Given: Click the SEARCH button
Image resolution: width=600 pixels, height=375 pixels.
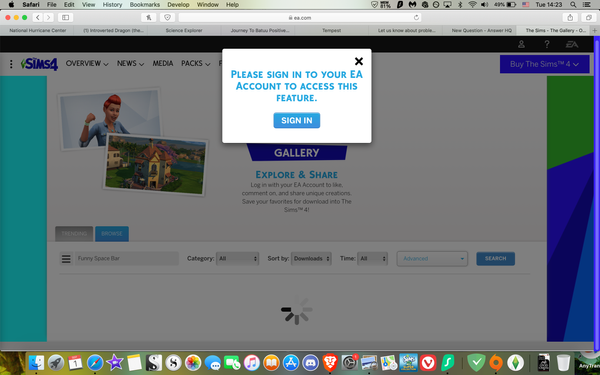Looking at the screenshot, I should tap(496, 259).
